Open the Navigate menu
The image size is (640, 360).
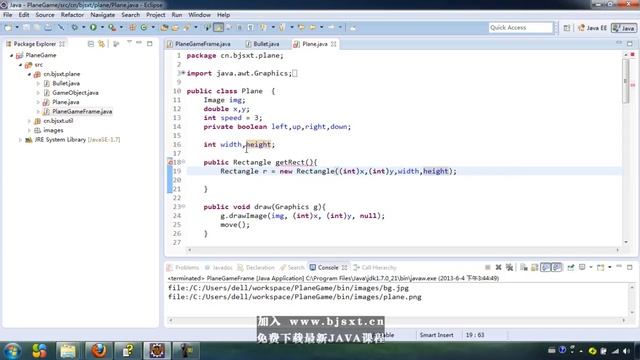tap(102, 15)
